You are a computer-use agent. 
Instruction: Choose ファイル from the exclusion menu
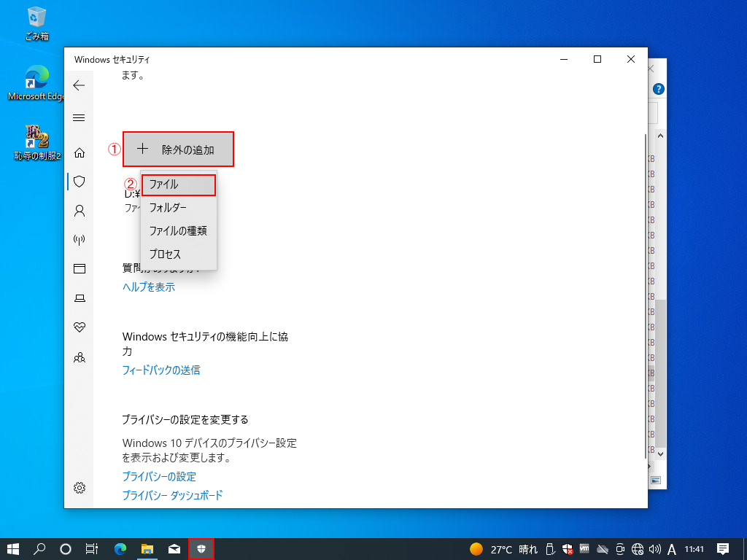click(x=178, y=185)
